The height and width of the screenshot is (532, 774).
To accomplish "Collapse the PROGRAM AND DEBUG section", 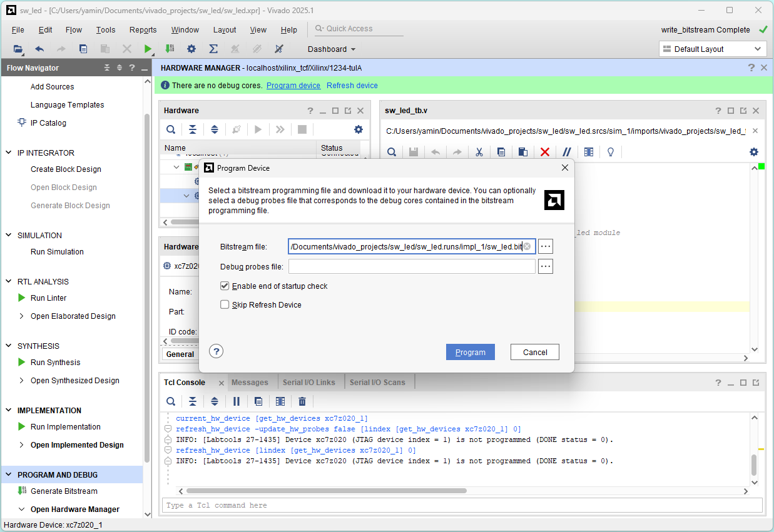I will [9, 475].
